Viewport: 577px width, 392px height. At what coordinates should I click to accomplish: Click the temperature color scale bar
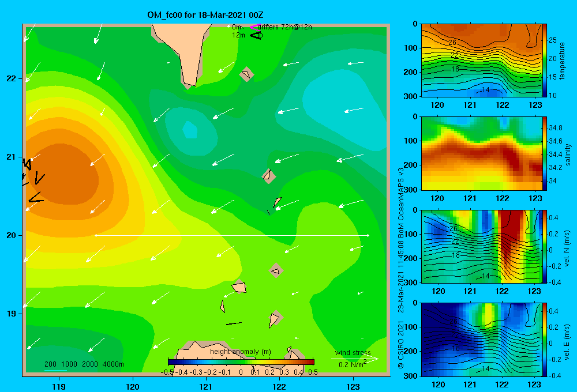click(545, 61)
